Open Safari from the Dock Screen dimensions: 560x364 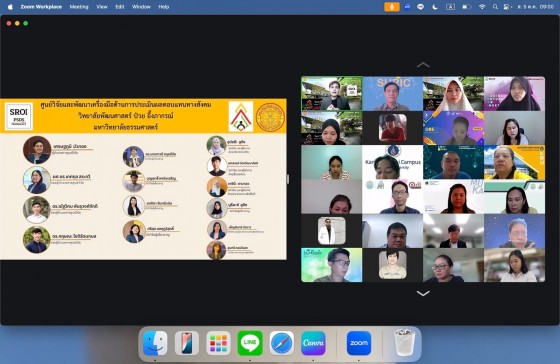pos(281,343)
